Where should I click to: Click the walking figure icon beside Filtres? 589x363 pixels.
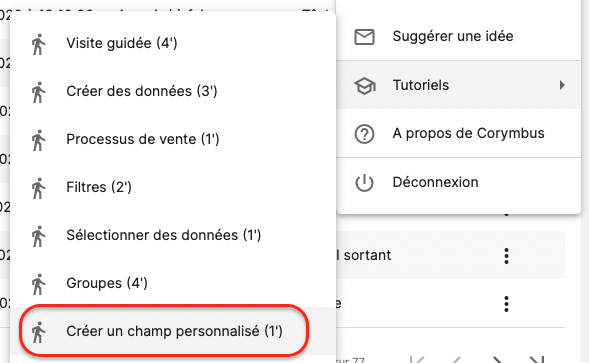[38, 188]
